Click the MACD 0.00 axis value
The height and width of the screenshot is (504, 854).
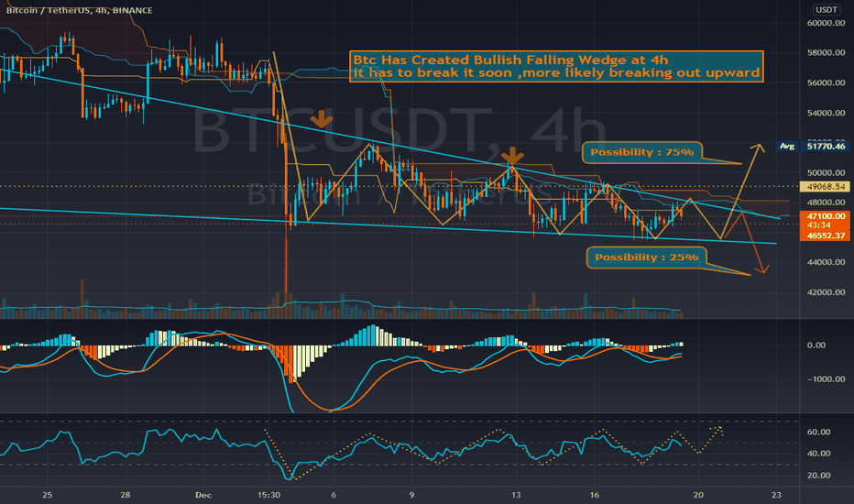click(x=816, y=345)
